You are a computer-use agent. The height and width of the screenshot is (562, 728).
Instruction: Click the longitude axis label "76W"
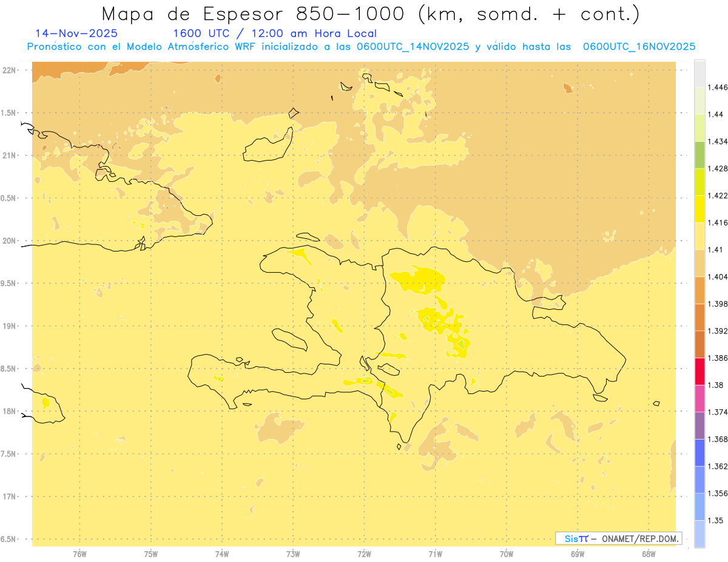79,554
